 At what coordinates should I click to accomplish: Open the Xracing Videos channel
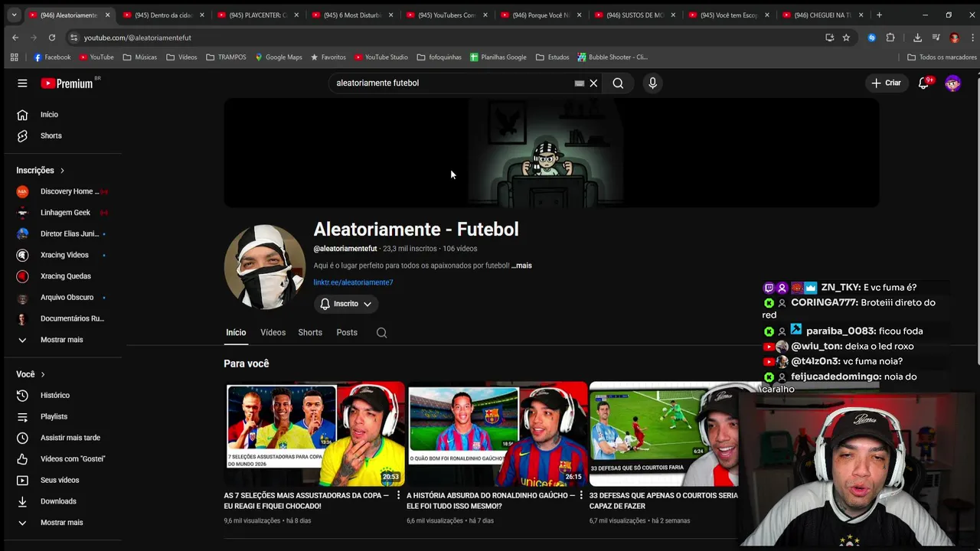coord(63,255)
